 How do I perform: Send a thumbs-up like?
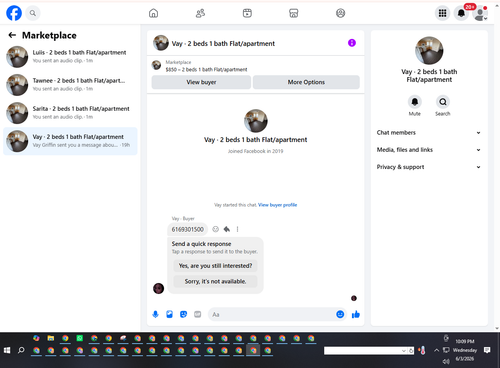coord(356,314)
